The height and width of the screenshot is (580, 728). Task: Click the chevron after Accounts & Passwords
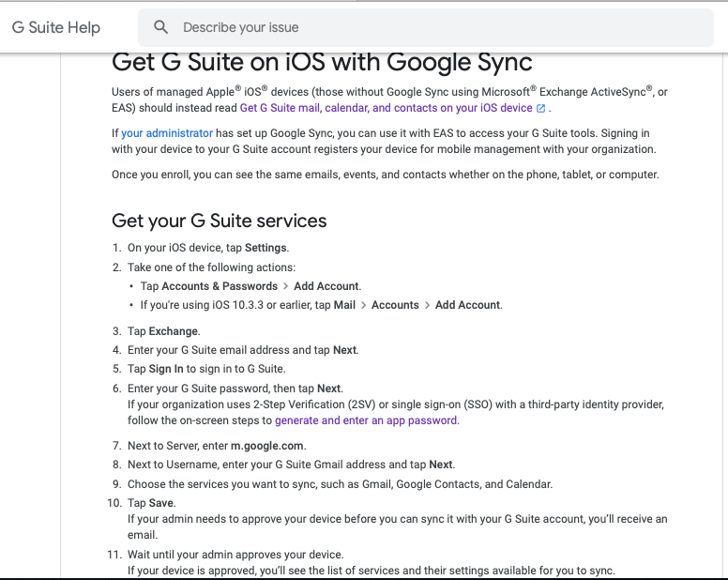click(285, 286)
